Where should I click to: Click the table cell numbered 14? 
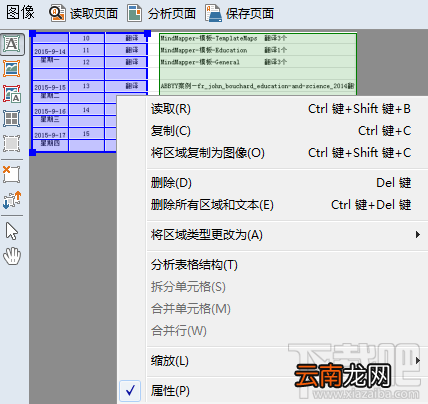tap(86, 110)
